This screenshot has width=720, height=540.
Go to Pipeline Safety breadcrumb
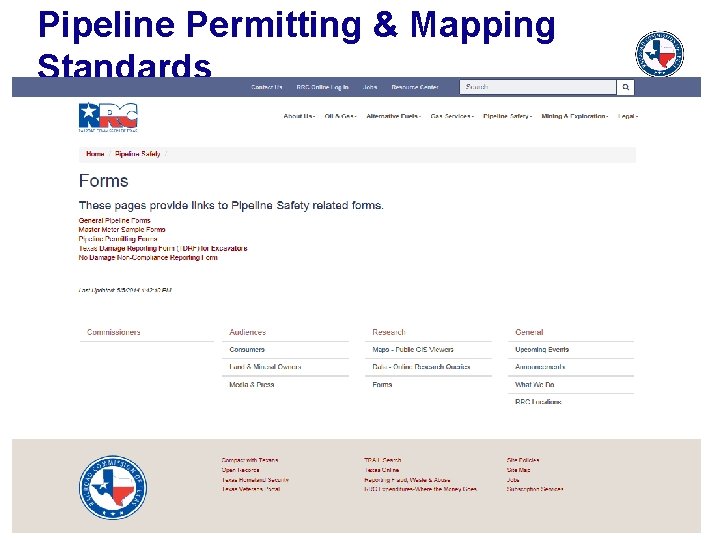tap(137, 154)
